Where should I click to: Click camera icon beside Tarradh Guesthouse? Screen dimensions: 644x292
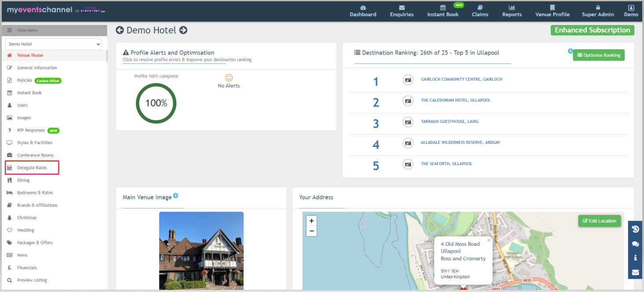[408, 122]
